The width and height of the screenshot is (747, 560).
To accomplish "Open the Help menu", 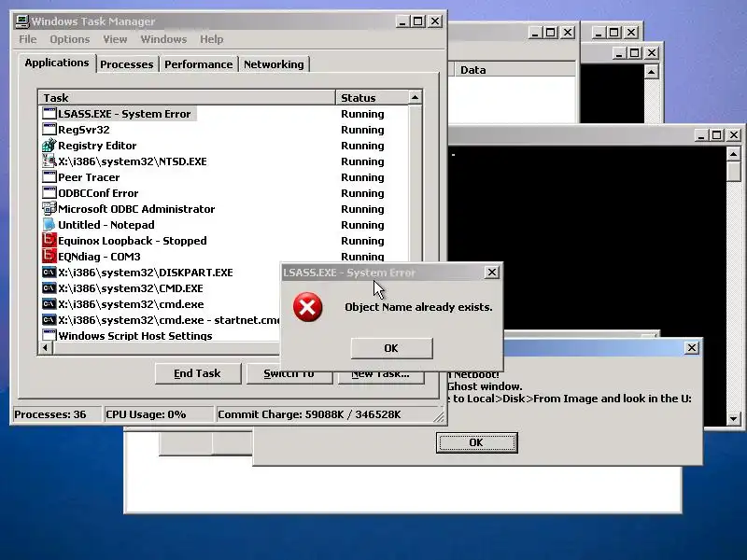I will pyautogui.click(x=212, y=39).
